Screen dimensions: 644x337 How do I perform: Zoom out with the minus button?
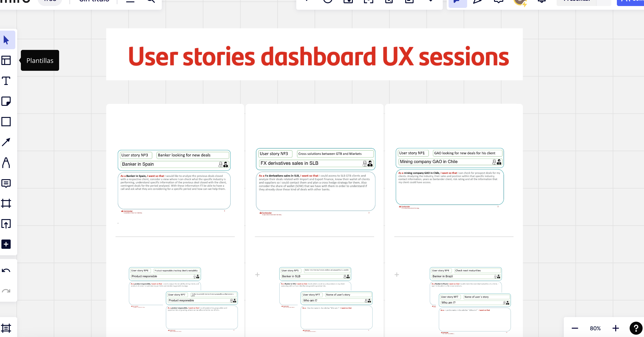pyautogui.click(x=575, y=328)
